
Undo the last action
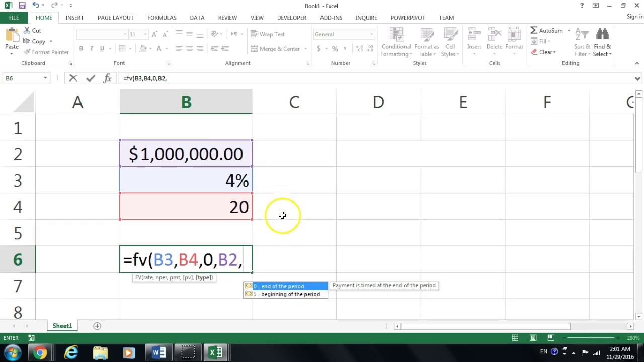click(x=36, y=6)
